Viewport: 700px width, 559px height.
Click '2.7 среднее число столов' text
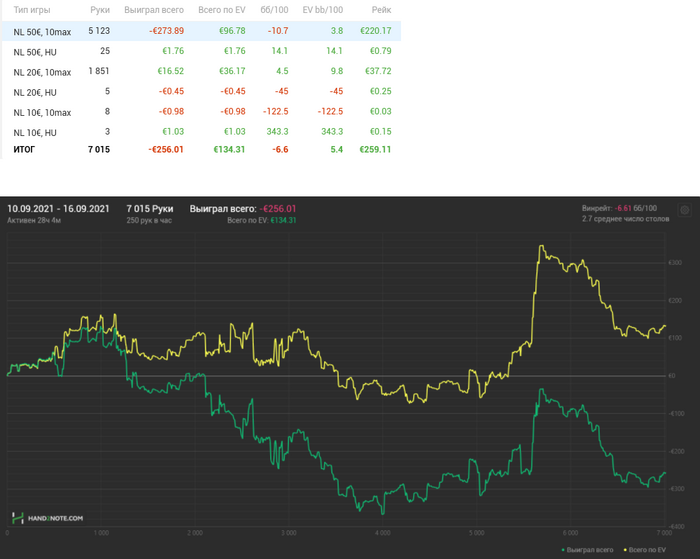tap(625, 219)
